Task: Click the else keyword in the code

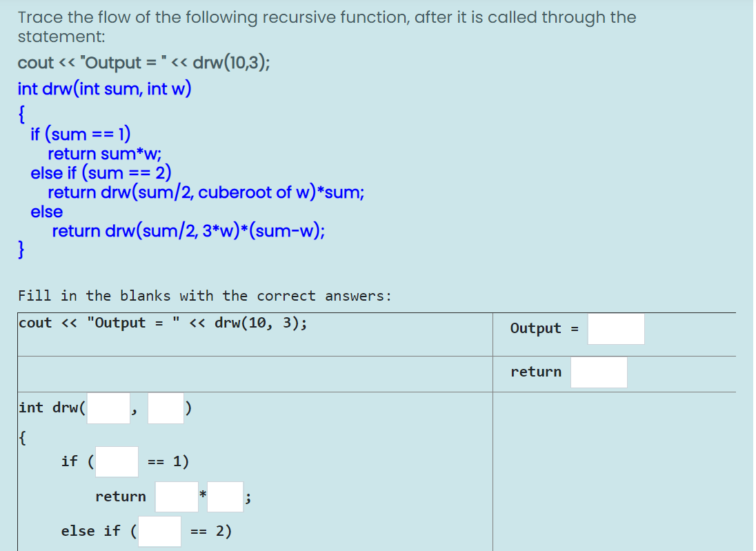Action: (46, 212)
